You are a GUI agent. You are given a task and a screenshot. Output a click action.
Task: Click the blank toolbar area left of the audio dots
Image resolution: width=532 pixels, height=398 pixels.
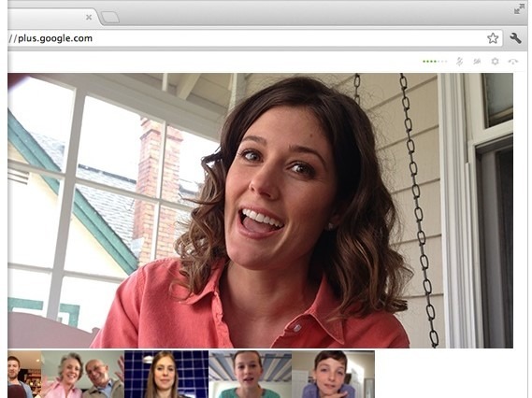(x=214, y=62)
